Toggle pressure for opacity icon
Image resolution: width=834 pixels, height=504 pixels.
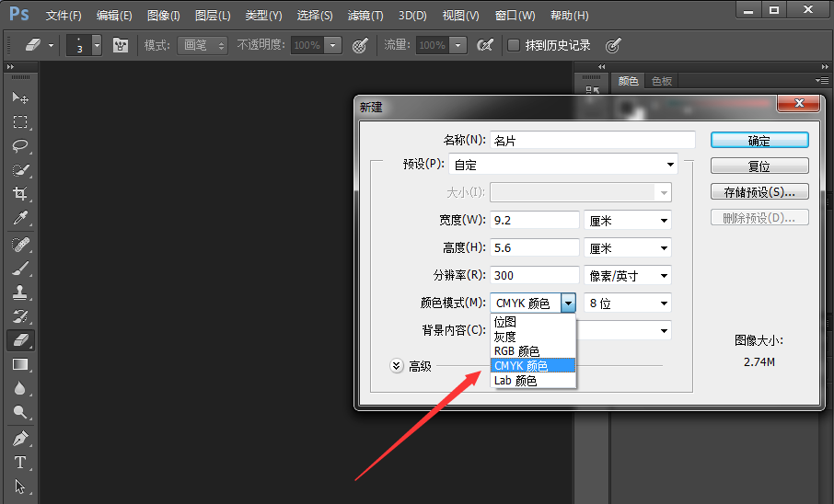click(x=360, y=46)
